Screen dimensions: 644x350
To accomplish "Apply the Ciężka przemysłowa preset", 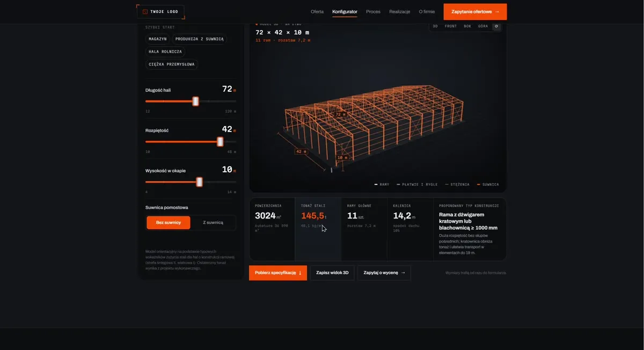I will pyautogui.click(x=172, y=64).
